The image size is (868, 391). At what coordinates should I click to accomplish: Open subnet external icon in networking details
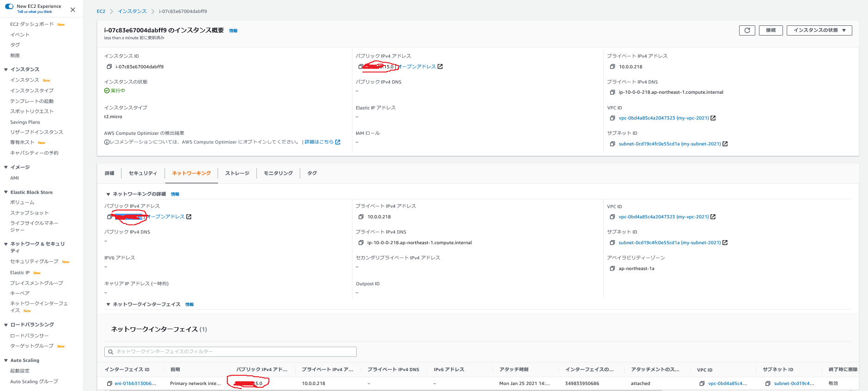[x=725, y=243]
